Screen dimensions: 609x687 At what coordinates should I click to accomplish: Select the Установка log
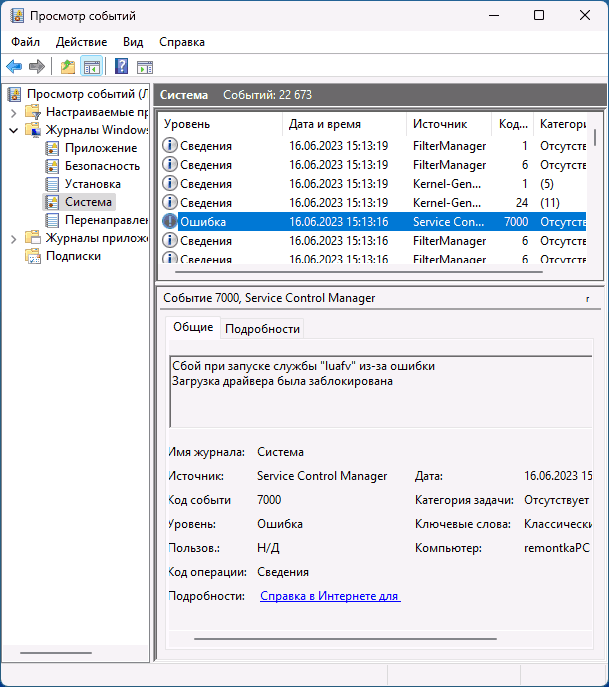92,184
